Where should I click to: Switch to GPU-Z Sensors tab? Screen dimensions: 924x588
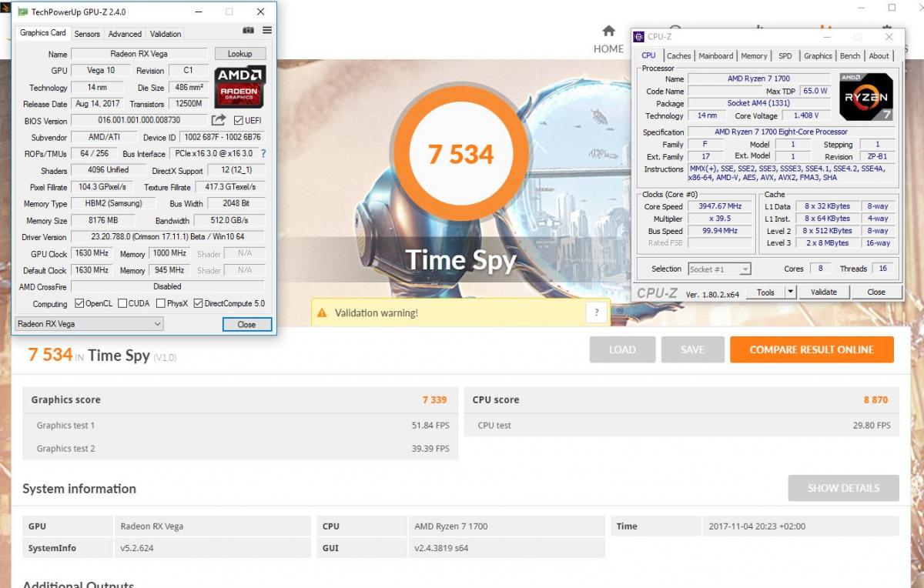tap(87, 34)
